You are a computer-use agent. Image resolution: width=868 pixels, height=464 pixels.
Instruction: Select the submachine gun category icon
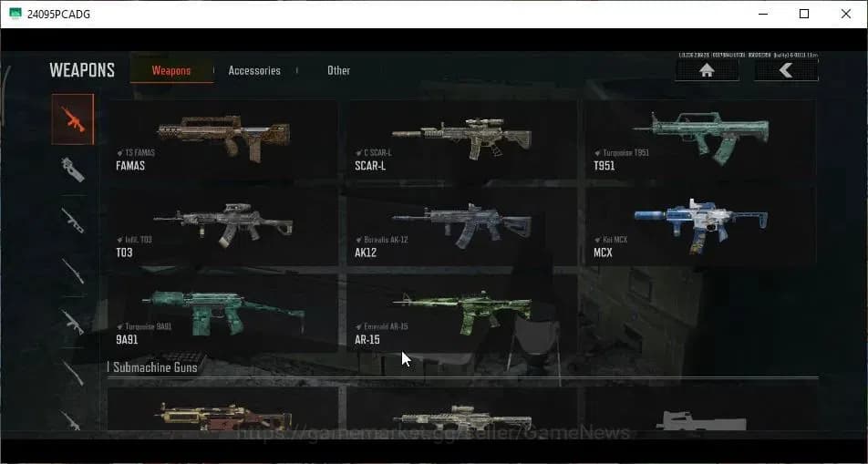pos(73,170)
